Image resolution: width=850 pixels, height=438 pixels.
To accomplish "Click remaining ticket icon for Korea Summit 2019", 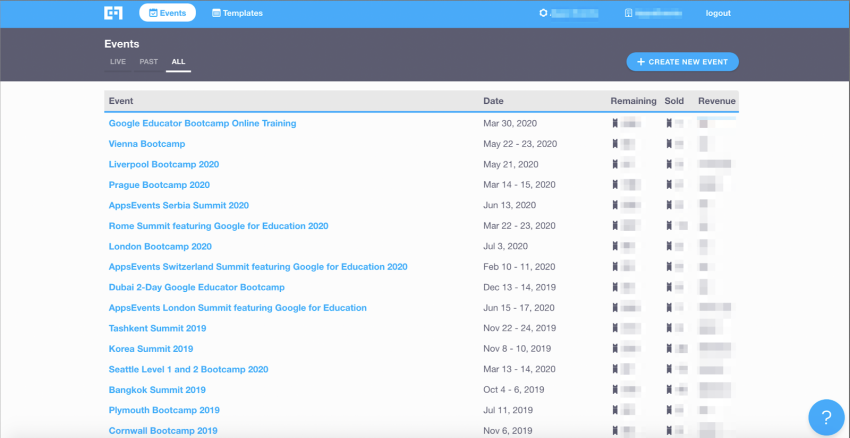I will pyautogui.click(x=615, y=349).
